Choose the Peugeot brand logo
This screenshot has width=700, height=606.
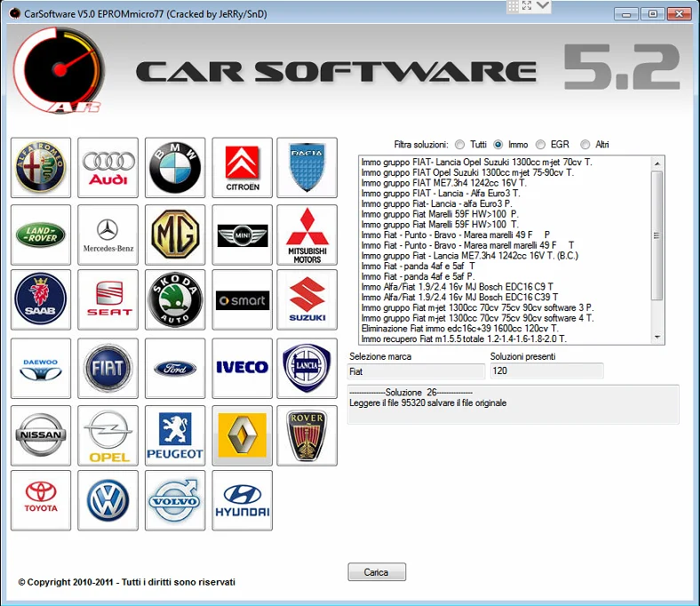[175, 435]
